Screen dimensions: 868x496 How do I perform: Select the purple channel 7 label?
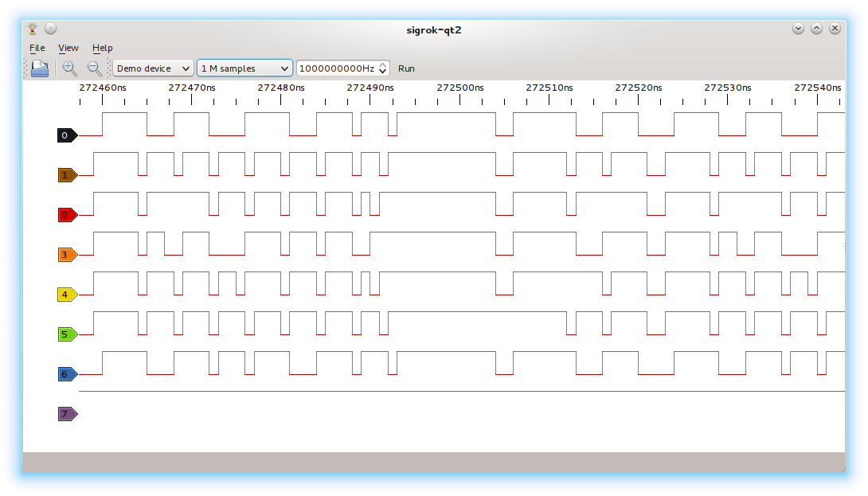[x=67, y=414]
